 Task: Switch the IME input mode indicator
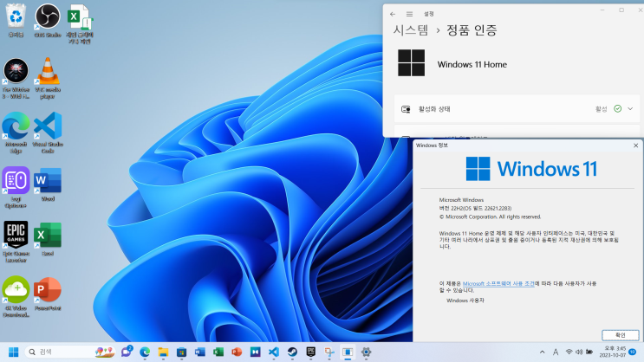pyautogui.click(x=556, y=352)
